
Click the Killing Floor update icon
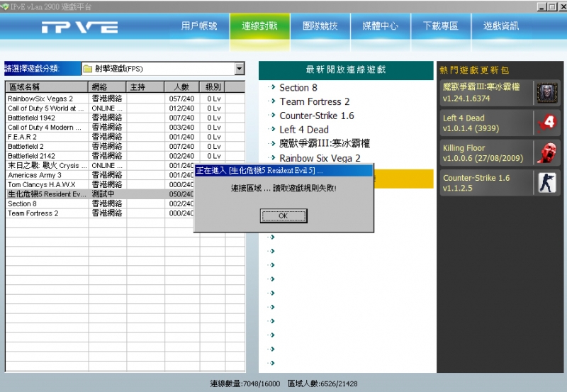coord(546,152)
